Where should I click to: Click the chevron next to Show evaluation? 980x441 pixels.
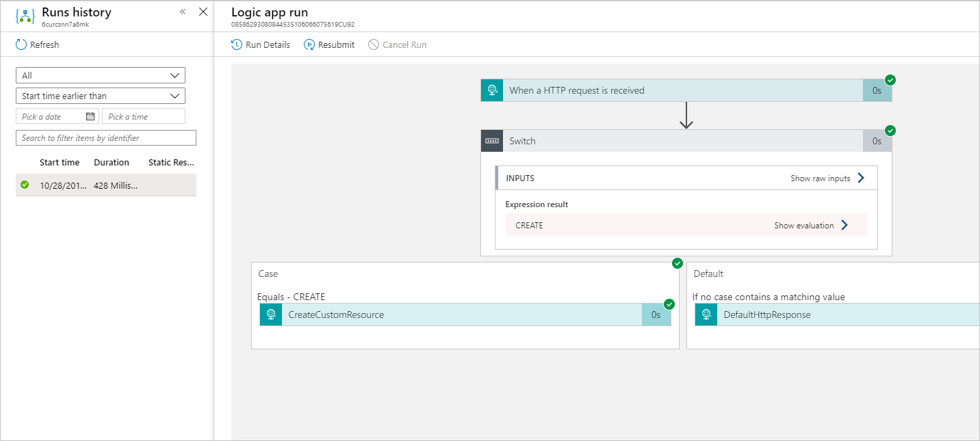[844, 225]
